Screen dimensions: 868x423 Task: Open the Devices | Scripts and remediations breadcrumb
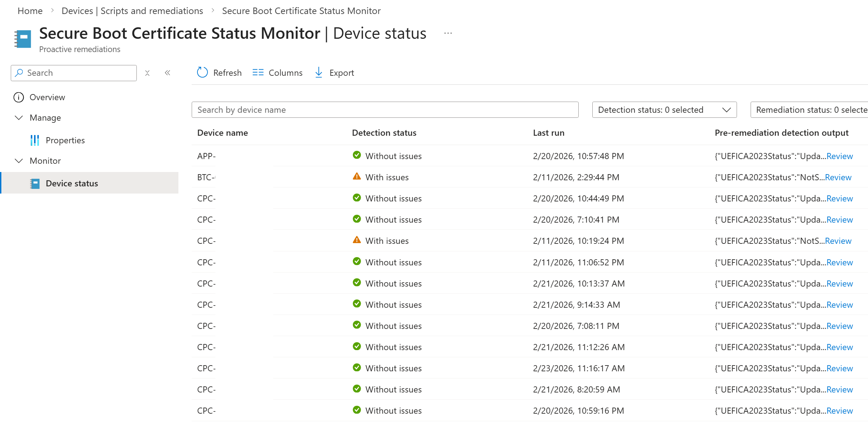click(x=132, y=10)
